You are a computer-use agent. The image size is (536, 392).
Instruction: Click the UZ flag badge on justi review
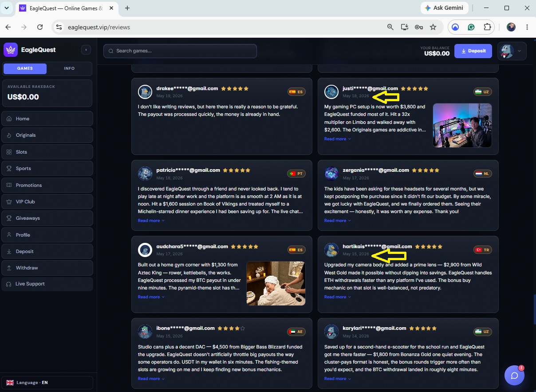click(483, 92)
